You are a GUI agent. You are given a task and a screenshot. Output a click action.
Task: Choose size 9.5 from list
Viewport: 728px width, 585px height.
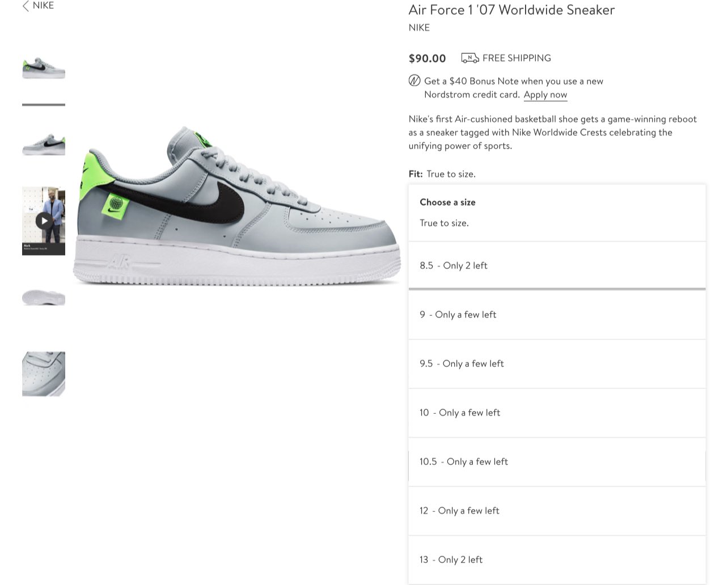point(557,364)
